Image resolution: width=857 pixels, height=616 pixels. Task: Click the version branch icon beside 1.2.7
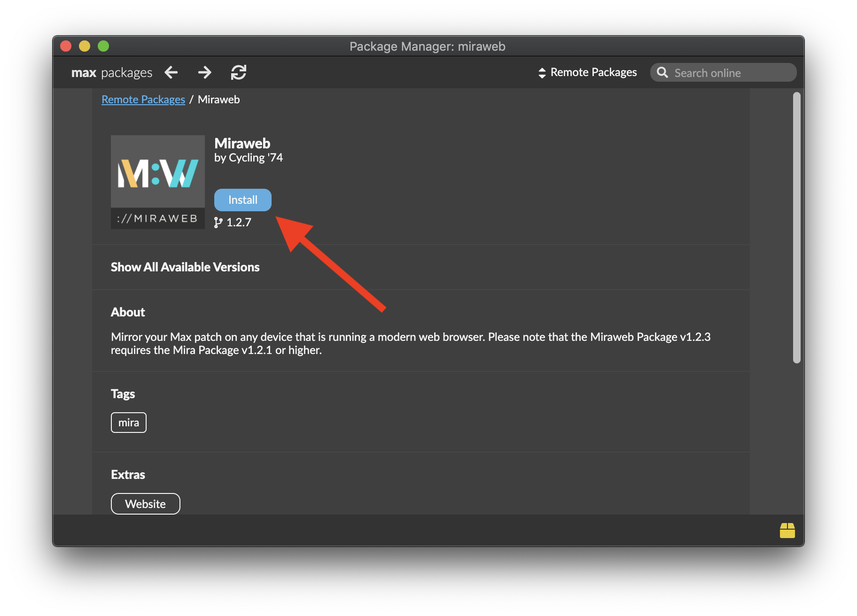coord(218,223)
